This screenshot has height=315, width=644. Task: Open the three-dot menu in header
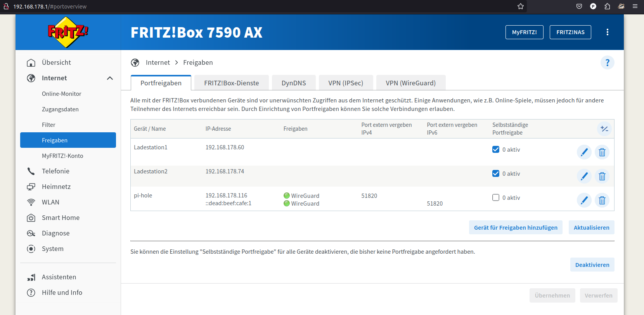pyautogui.click(x=607, y=32)
